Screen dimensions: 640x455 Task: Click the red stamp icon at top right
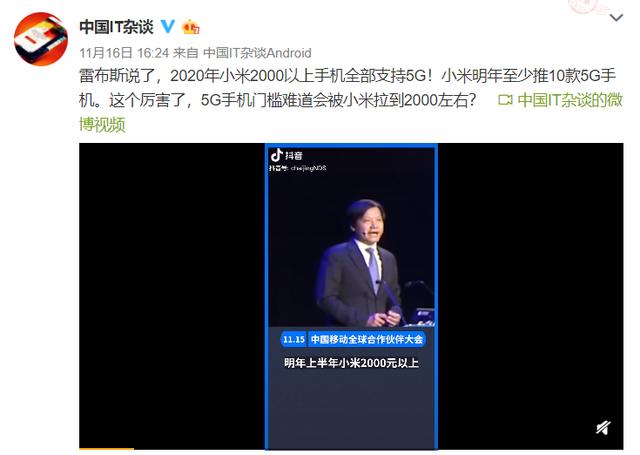point(586,6)
